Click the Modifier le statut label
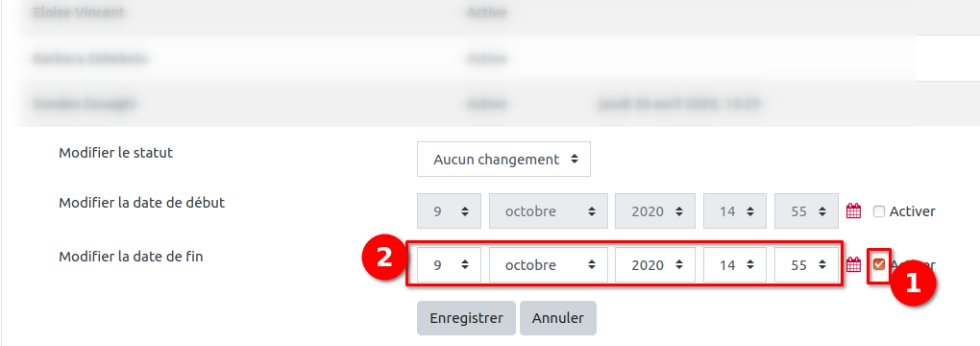The height and width of the screenshot is (346, 980). click(115, 153)
